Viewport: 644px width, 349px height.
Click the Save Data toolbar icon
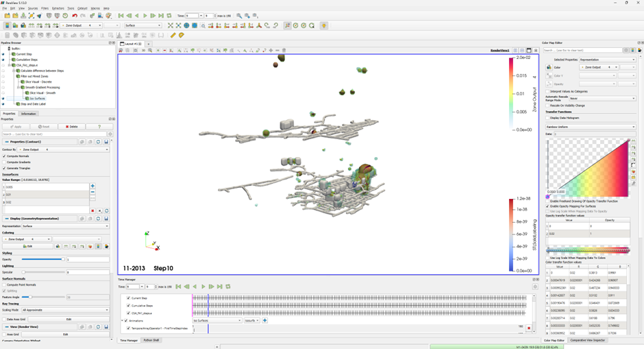(23, 16)
